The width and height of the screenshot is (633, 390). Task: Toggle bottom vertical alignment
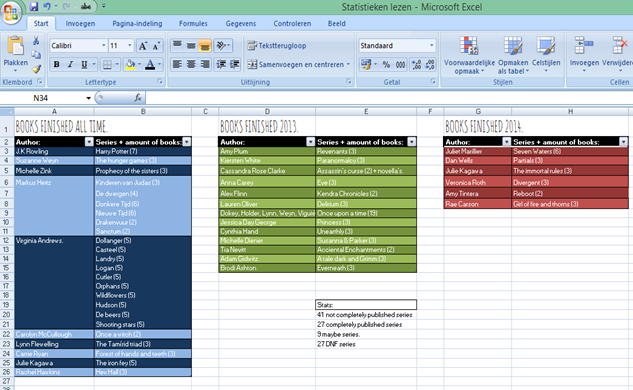click(205, 45)
